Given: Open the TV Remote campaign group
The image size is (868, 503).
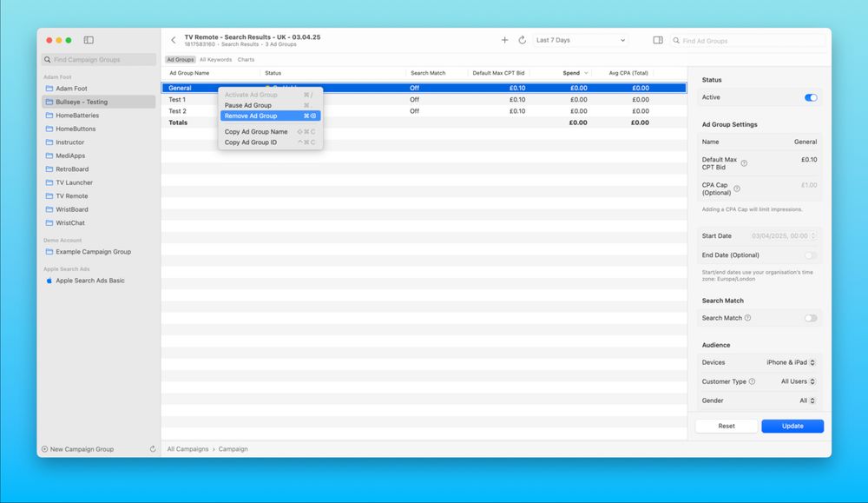Looking at the screenshot, I should click(x=99, y=196).
